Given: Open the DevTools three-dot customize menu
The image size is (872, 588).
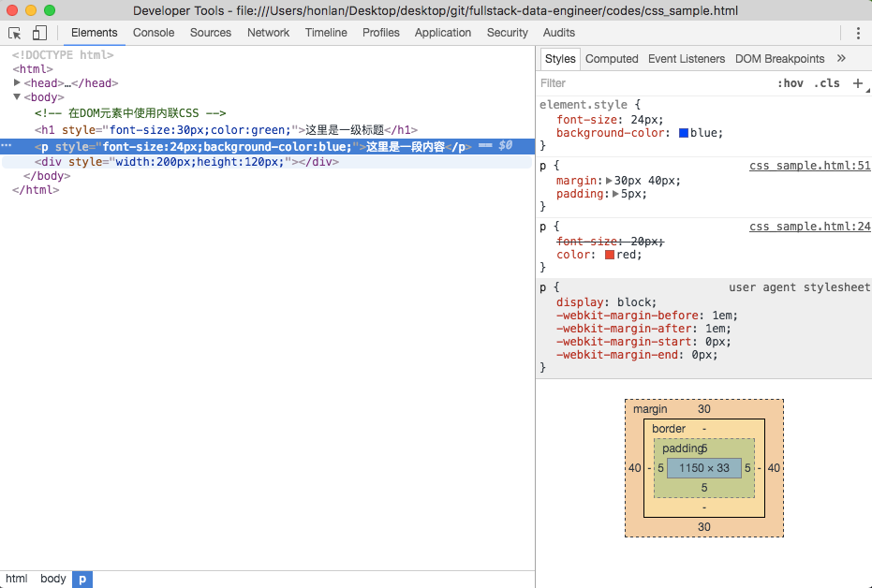Looking at the screenshot, I should pyautogui.click(x=857, y=33).
